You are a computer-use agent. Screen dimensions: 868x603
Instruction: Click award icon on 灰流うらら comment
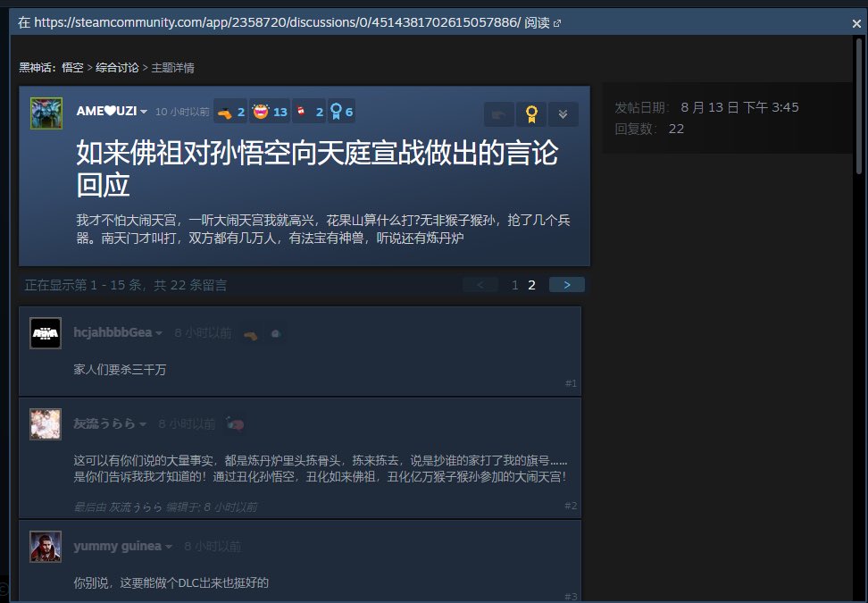tap(235, 424)
